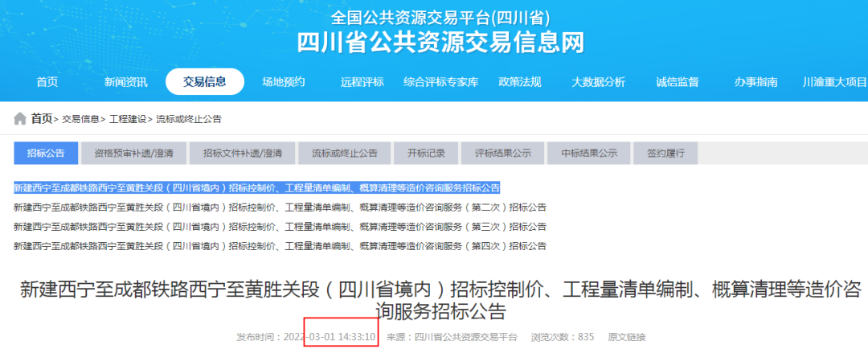Click the publish time 2022-03-01 14:33:10

[330, 337]
